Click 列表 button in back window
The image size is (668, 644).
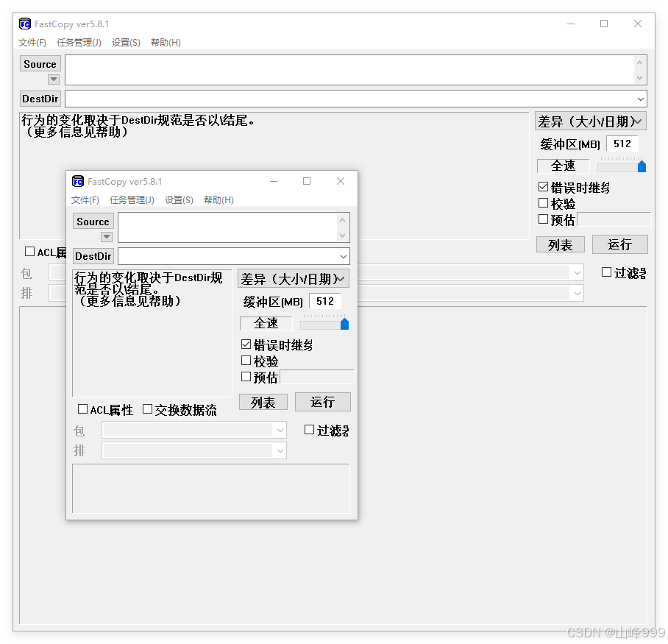click(x=560, y=244)
